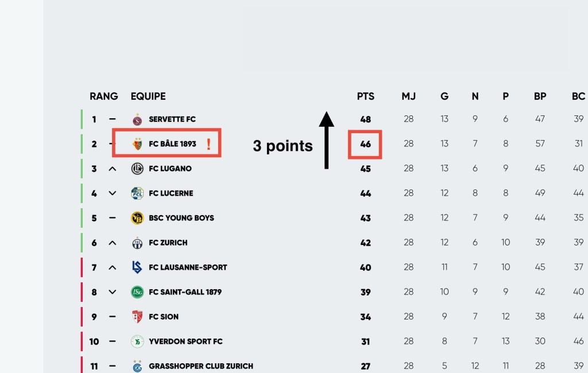Open the BSC YOUNG BOYS team name
588x373 pixels.
point(181,218)
